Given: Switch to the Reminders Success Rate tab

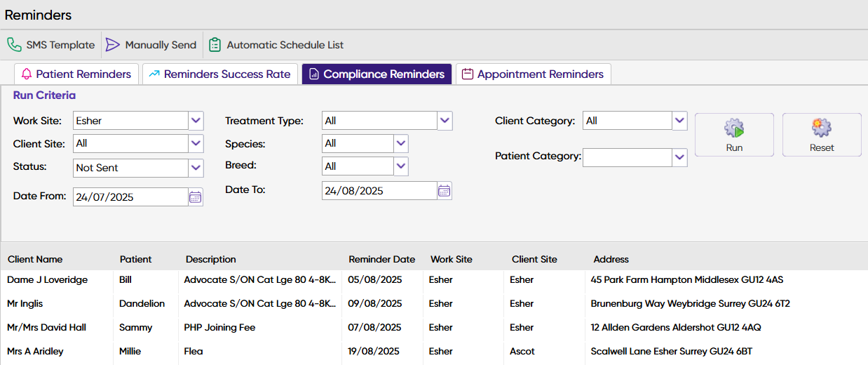Looking at the screenshot, I should [220, 74].
